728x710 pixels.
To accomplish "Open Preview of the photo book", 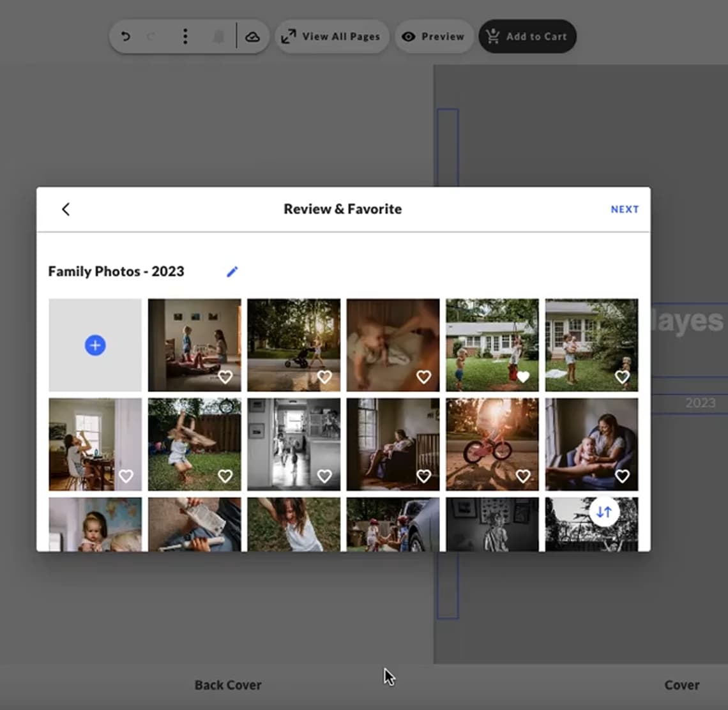I will point(434,36).
